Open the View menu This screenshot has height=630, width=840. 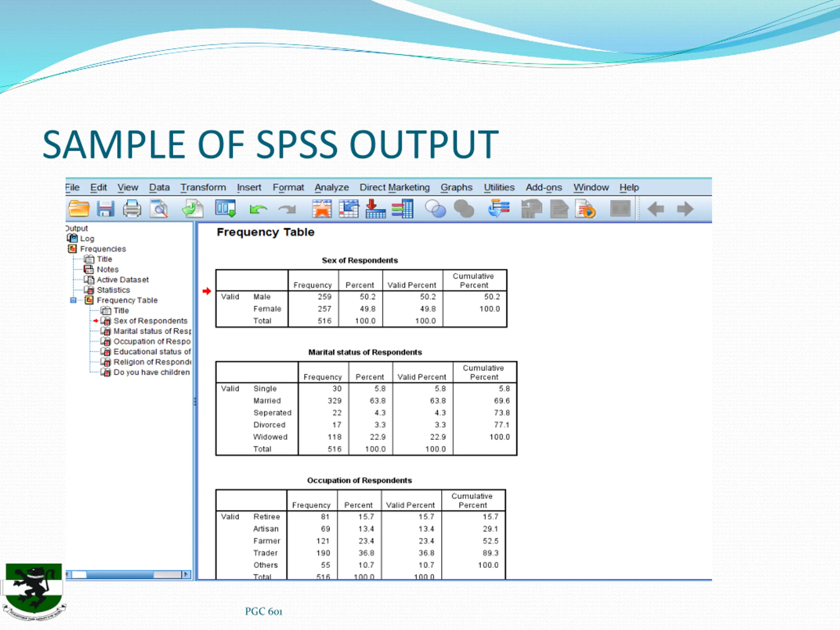click(x=128, y=188)
